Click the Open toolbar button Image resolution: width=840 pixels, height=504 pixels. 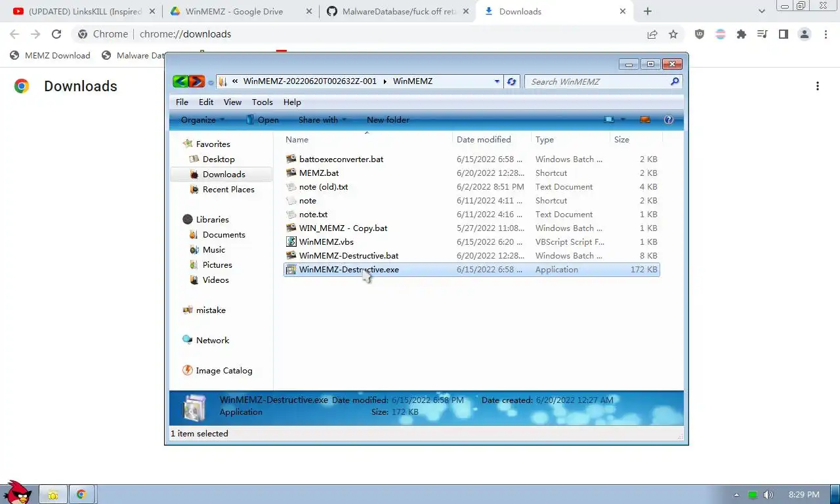click(x=262, y=119)
